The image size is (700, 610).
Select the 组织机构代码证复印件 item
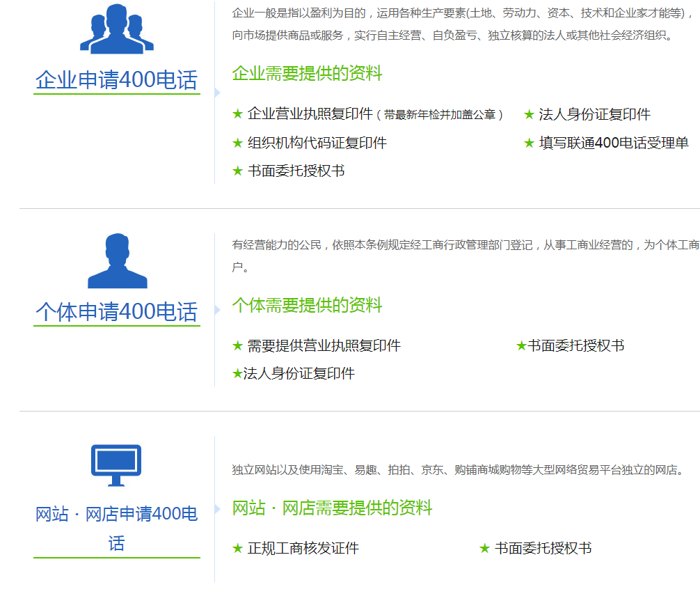(317, 143)
